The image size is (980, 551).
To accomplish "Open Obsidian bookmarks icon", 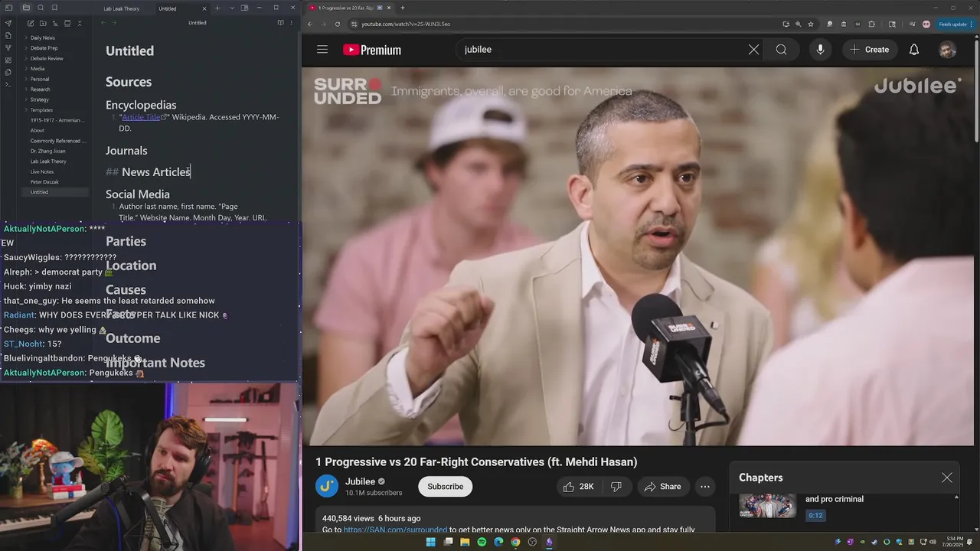I will point(54,8).
